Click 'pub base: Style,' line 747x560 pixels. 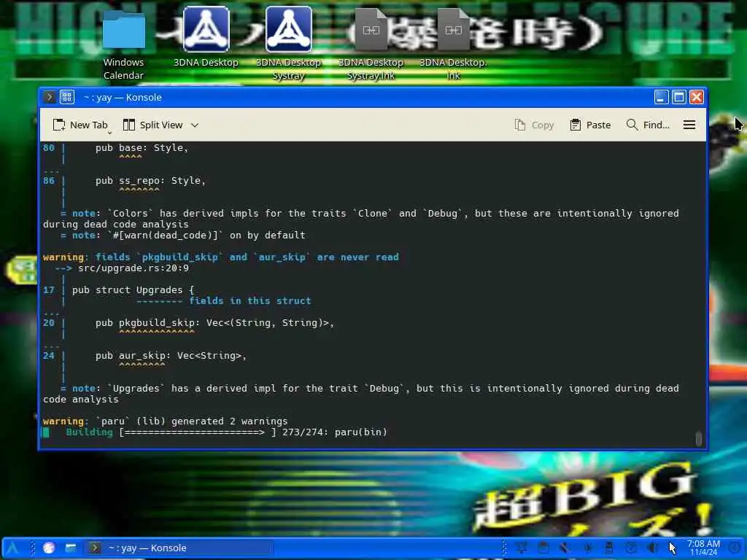pyautogui.click(x=142, y=148)
